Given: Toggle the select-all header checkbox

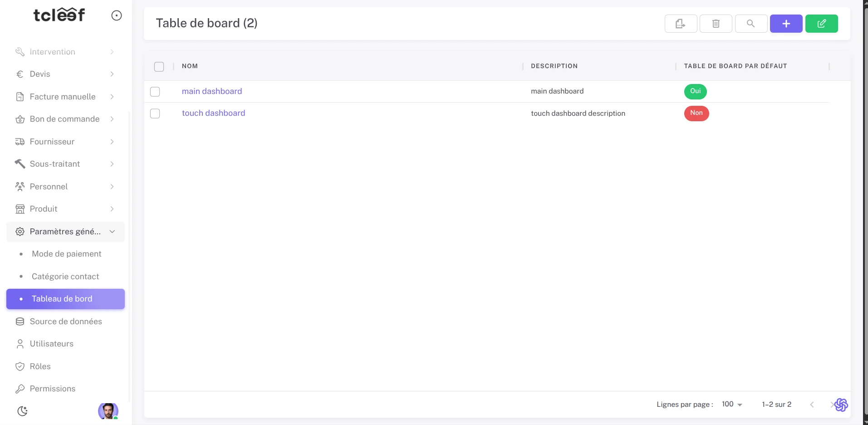Looking at the screenshot, I should [x=159, y=67].
